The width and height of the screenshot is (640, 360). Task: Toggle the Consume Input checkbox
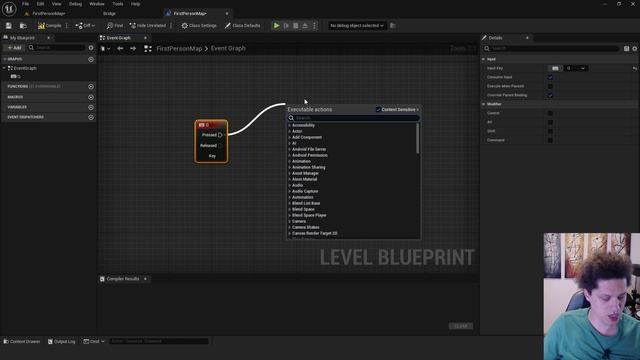click(x=550, y=77)
